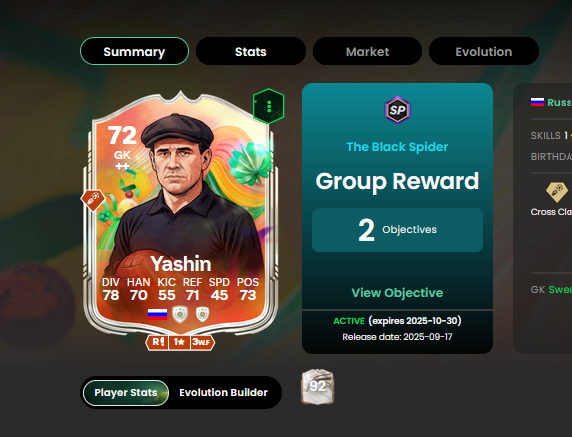
Task: Click the gold Cross Claimer playstyle icon
Action: pyautogui.click(x=557, y=192)
